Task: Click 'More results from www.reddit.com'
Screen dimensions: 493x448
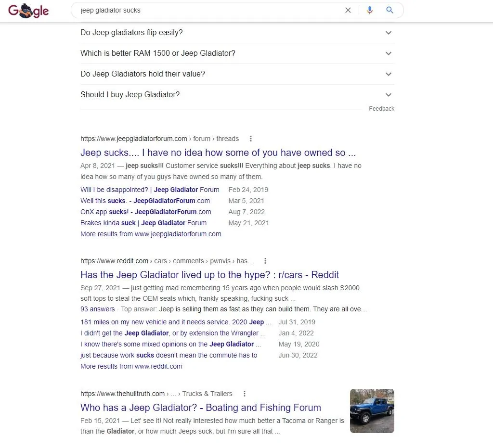Action: pos(131,366)
